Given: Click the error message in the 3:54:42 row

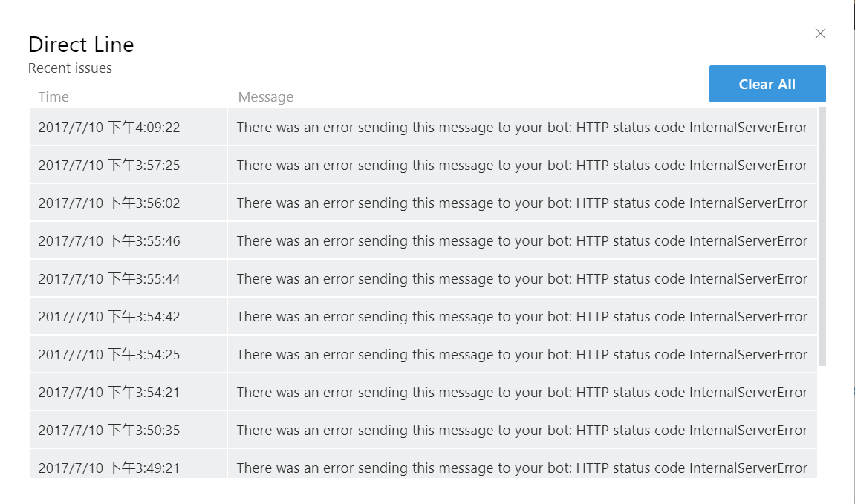Looking at the screenshot, I should 521,317.
